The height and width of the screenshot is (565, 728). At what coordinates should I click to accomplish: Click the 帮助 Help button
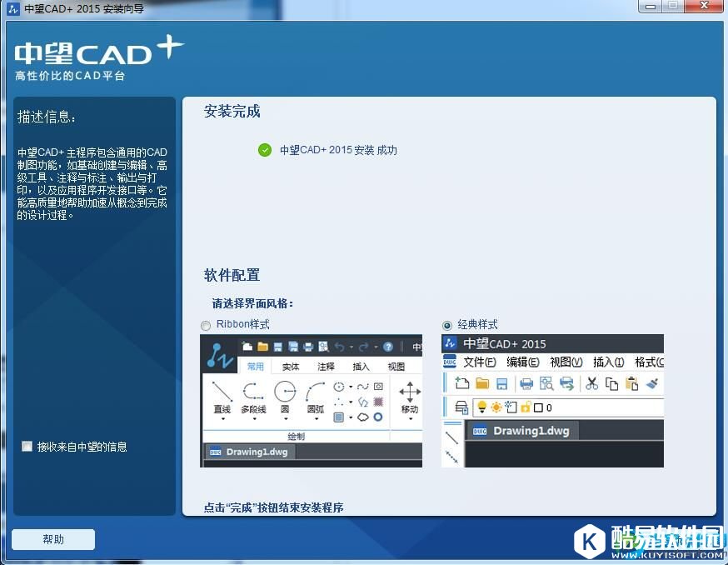[52, 539]
